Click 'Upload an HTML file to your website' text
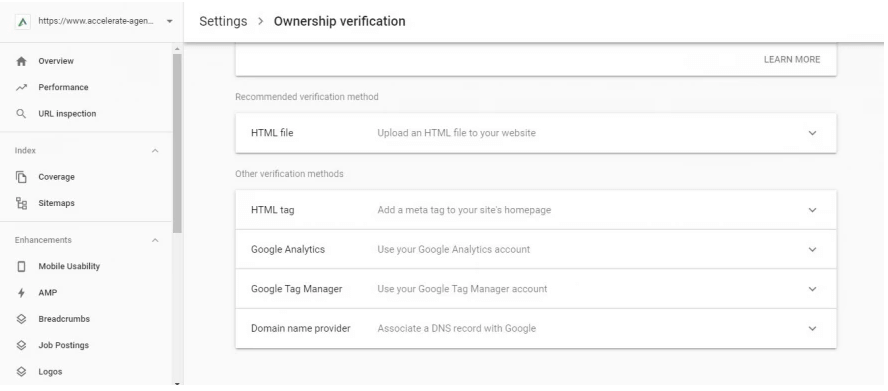Viewport: 888px width, 391px height. [x=456, y=133]
